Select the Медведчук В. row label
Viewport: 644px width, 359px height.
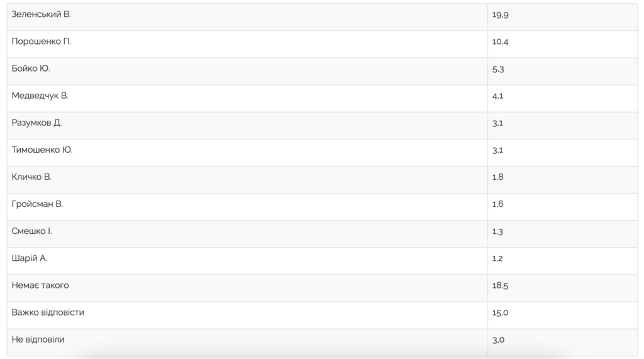click(x=40, y=96)
